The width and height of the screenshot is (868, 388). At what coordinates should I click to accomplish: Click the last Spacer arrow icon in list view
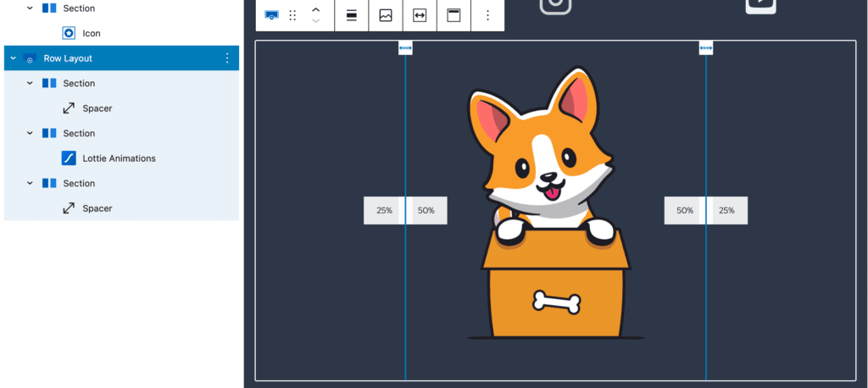click(x=69, y=208)
